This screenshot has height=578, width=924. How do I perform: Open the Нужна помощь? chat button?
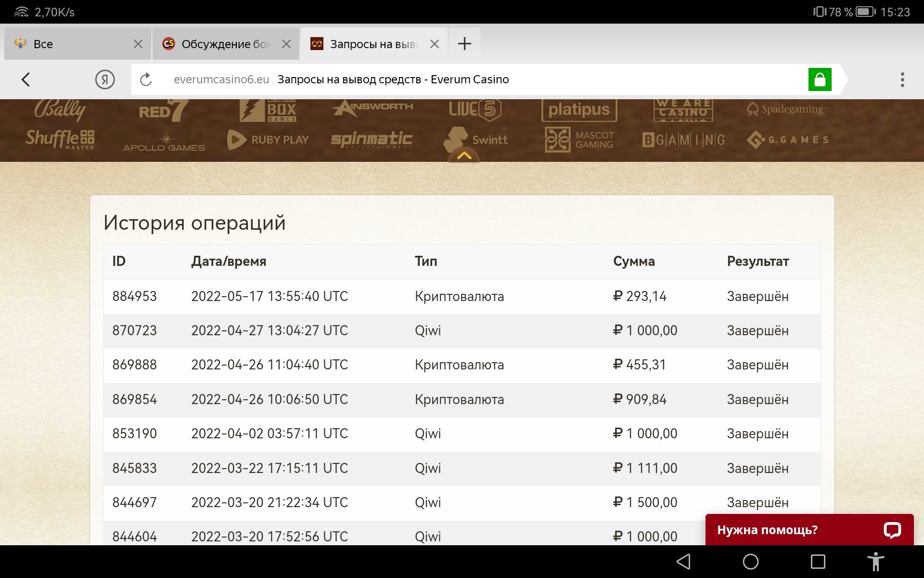tap(808, 530)
